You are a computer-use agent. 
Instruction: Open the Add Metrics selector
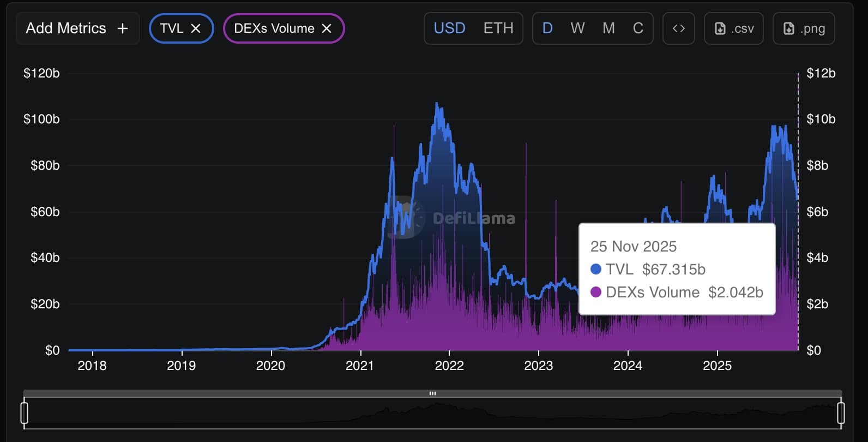tap(77, 28)
